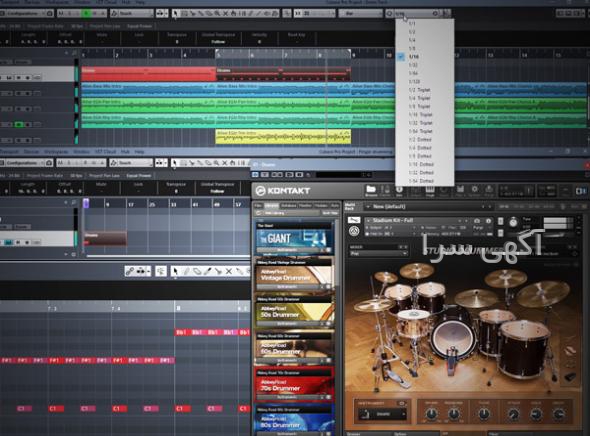
Task: Select the Mute X tool in top Cubase toolbar
Action: 225,13
